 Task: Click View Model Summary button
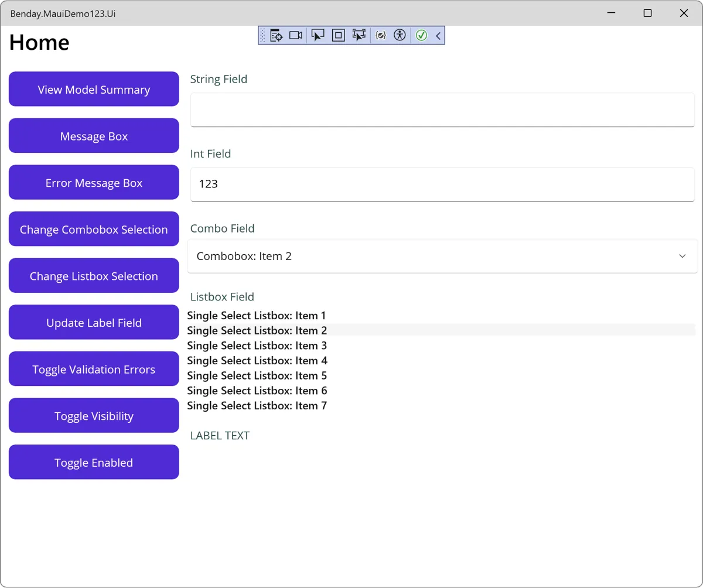94,89
